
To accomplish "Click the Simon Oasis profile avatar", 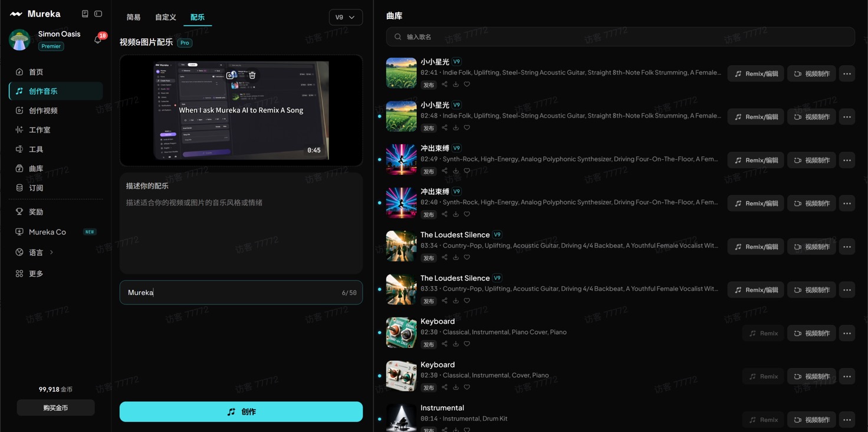I will point(19,40).
